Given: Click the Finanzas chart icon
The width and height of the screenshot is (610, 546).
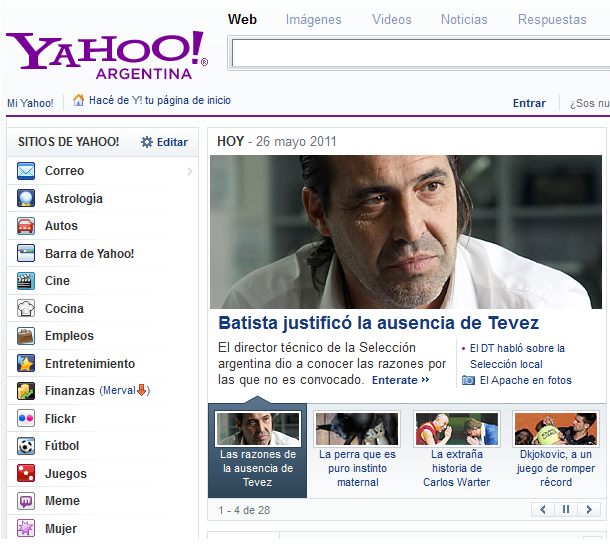Looking at the screenshot, I should point(26,391).
